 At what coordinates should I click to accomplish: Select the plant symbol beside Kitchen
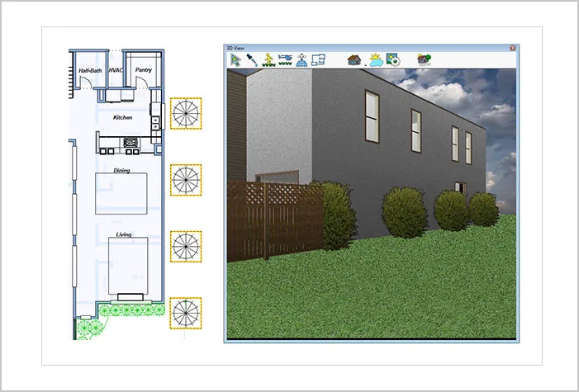click(x=186, y=113)
